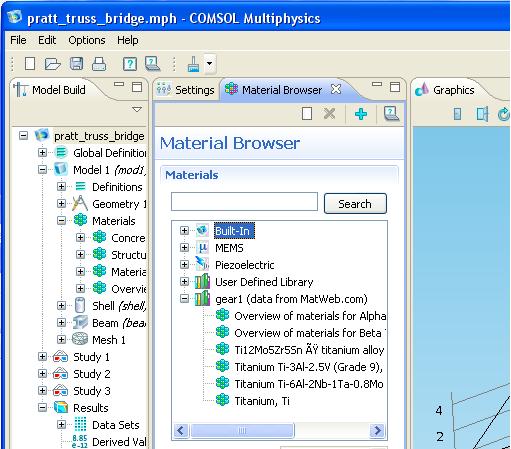
Task: Open the Options menu
Action: click(87, 40)
